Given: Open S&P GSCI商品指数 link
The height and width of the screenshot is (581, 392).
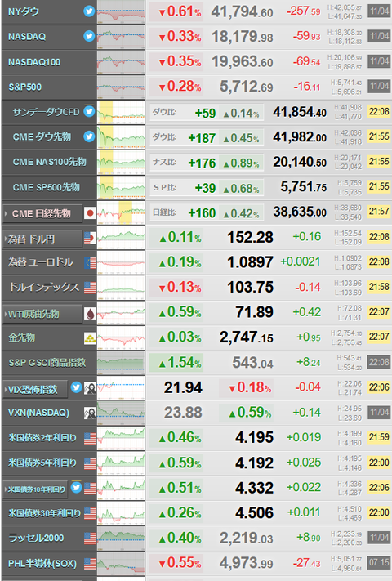Looking at the screenshot, I should click(47, 362).
